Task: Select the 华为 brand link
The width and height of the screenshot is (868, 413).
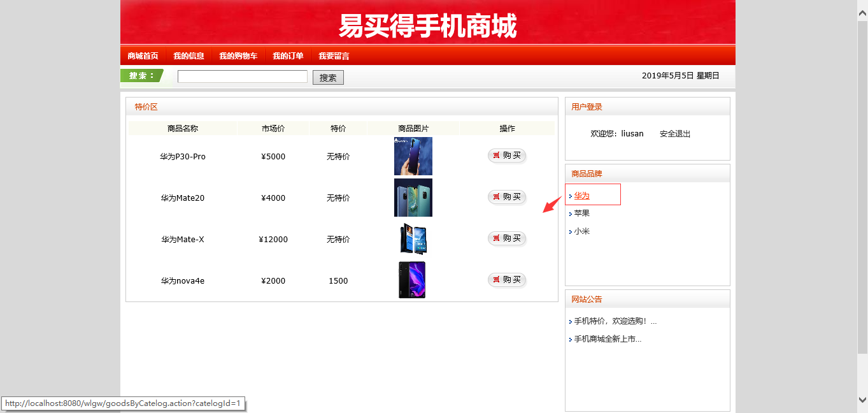Action: [x=581, y=196]
